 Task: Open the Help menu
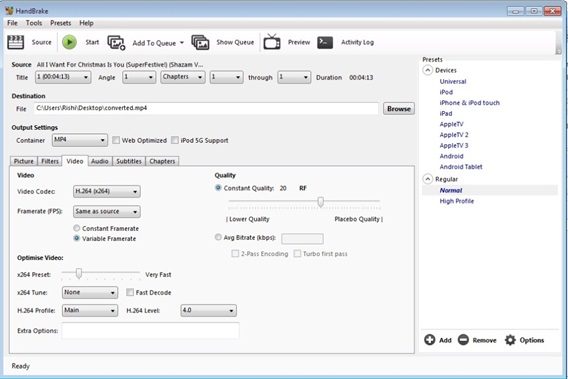point(86,23)
